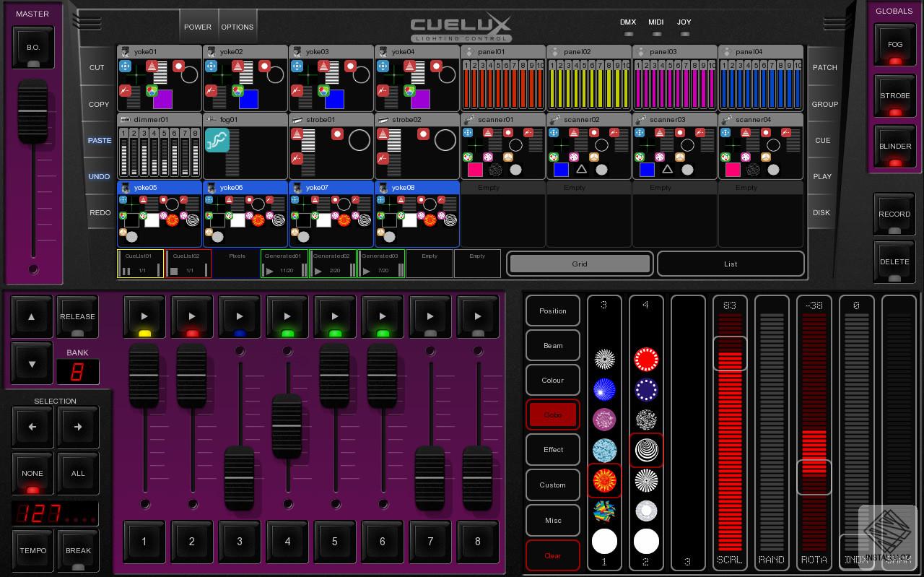The image size is (924, 577).
Task: Toggle the global STROBE button
Action: tap(895, 96)
